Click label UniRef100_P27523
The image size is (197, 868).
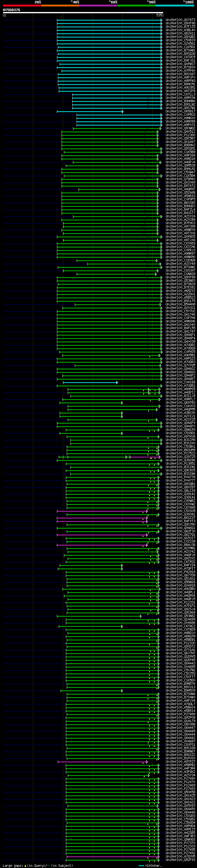click(180, 454)
